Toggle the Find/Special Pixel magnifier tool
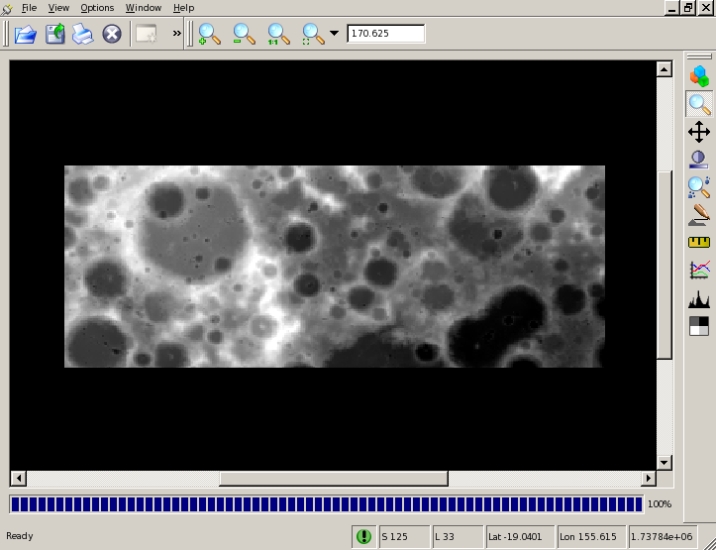This screenshot has width=716, height=550. click(699, 187)
